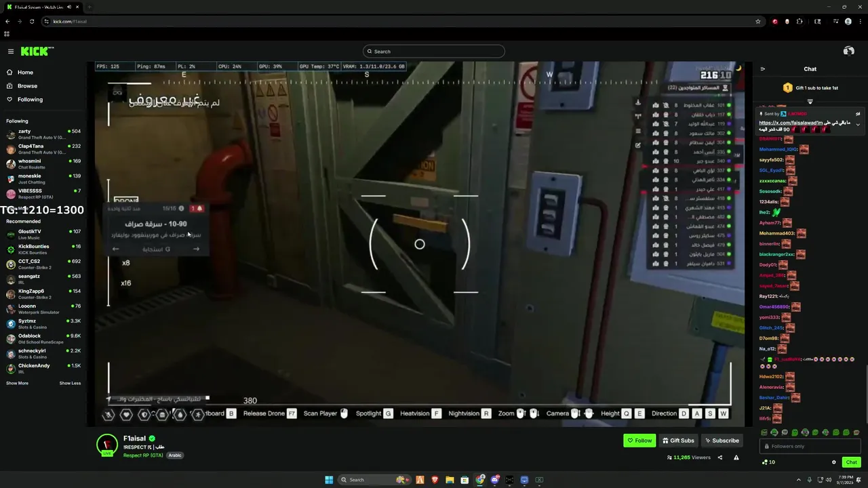Open a new browser tab
The height and width of the screenshot is (488, 868).
point(89,7)
